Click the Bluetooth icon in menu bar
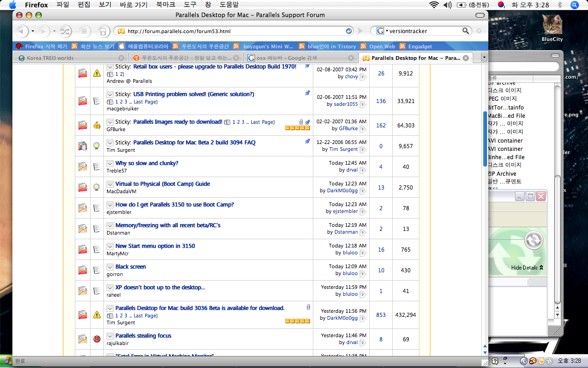Image resolution: width=588 pixels, height=368 pixels. tap(560, 5)
